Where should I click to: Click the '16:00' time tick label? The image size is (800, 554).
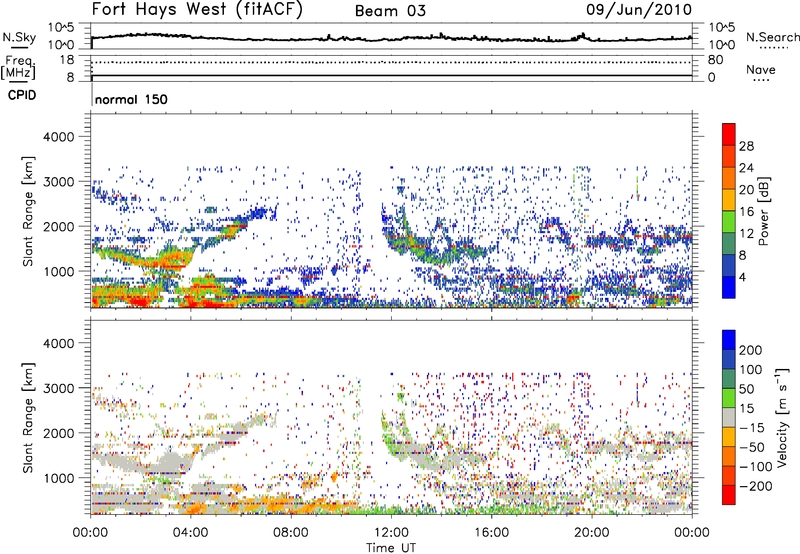(491, 533)
